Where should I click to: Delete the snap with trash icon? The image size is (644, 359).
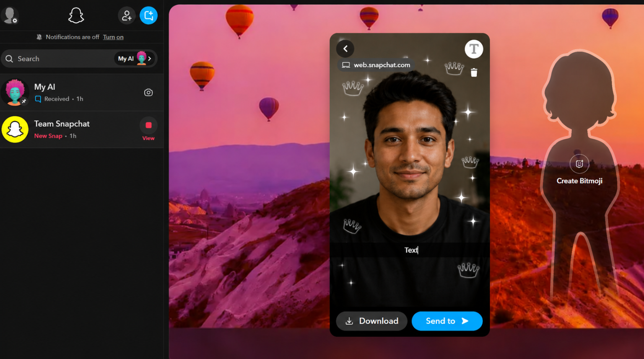click(x=474, y=73)
